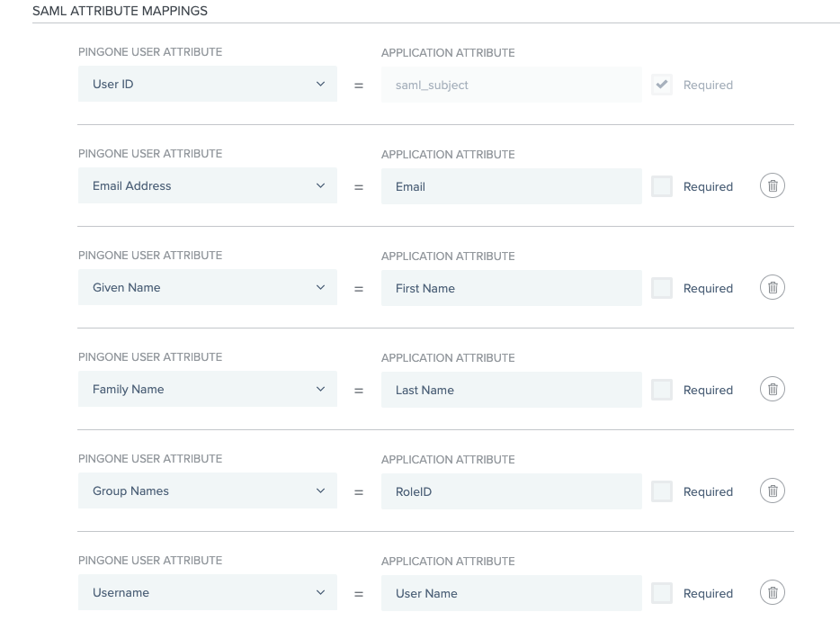This screenshot has height=621, width=840.
Task: Mark the RoleID attribute as Required
Action: click(662, 491)
